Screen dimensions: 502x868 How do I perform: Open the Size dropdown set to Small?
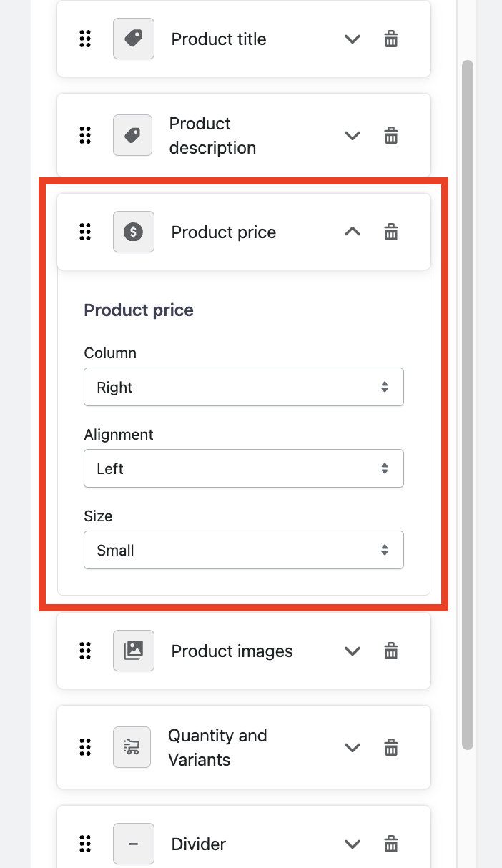click(244, 550)
